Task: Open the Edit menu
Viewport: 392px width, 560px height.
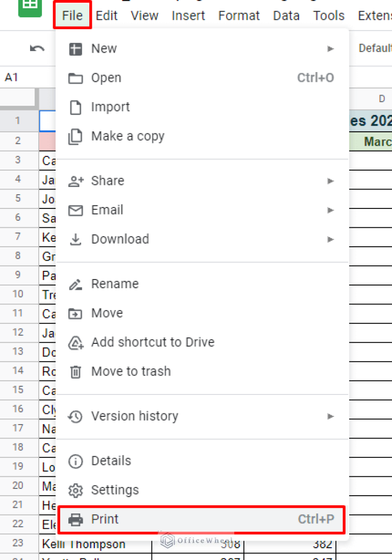Action: pyautogui.click(x=107, y=16)
